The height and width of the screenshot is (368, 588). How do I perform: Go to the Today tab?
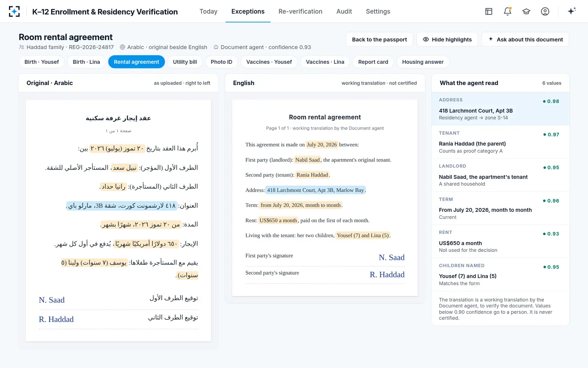click(208, 11)
